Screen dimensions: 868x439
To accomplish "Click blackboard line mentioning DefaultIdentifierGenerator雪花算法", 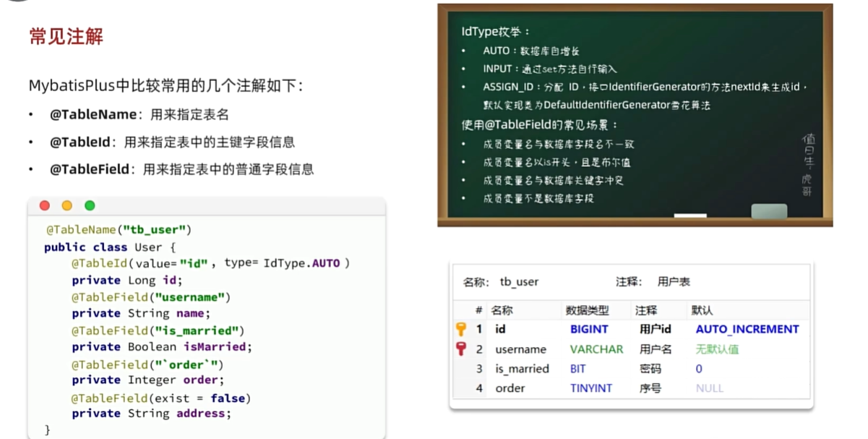I will (x=596, y=105).
